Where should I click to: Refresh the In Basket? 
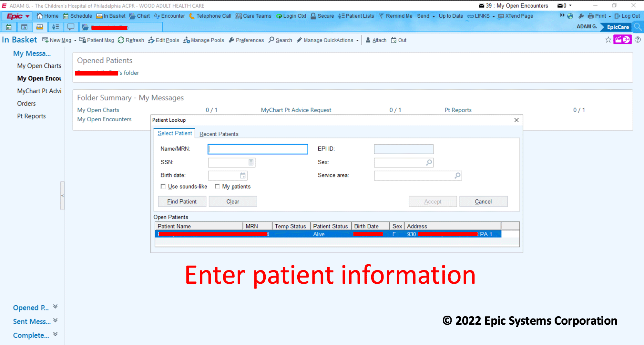click(131, 40)
